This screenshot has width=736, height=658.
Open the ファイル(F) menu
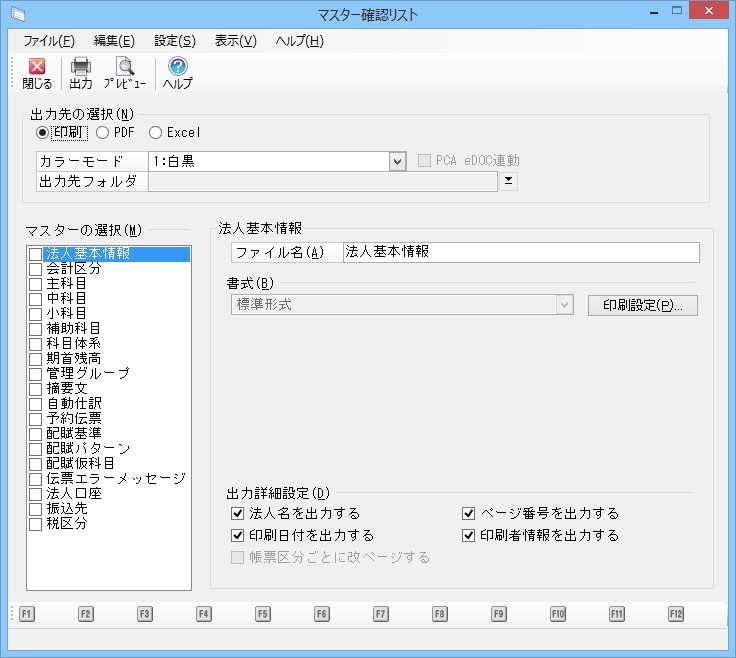click(48, 41)
